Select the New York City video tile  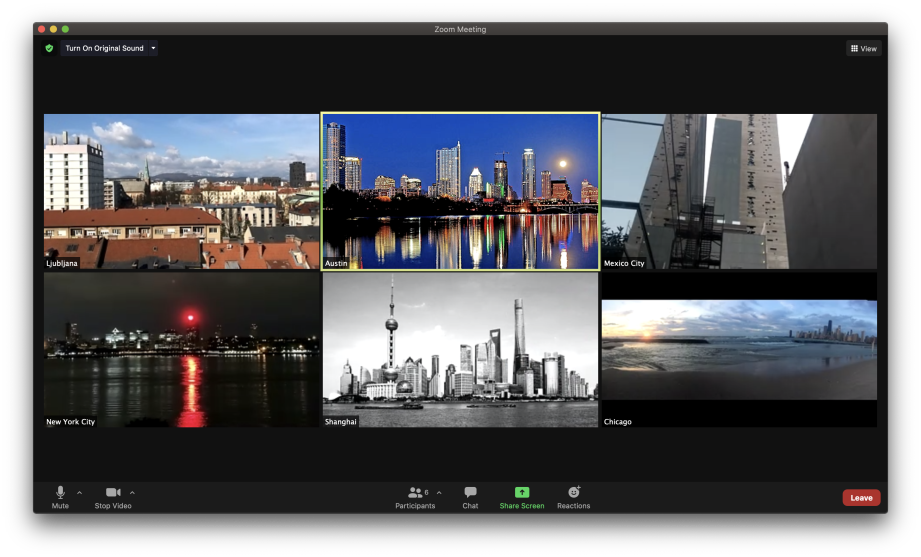point(181,350)
